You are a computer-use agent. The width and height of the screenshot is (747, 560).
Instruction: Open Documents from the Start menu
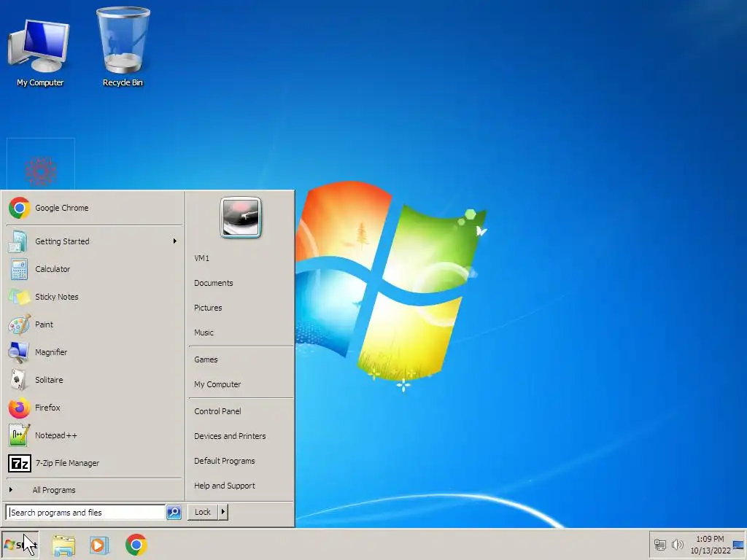point(241,283)
